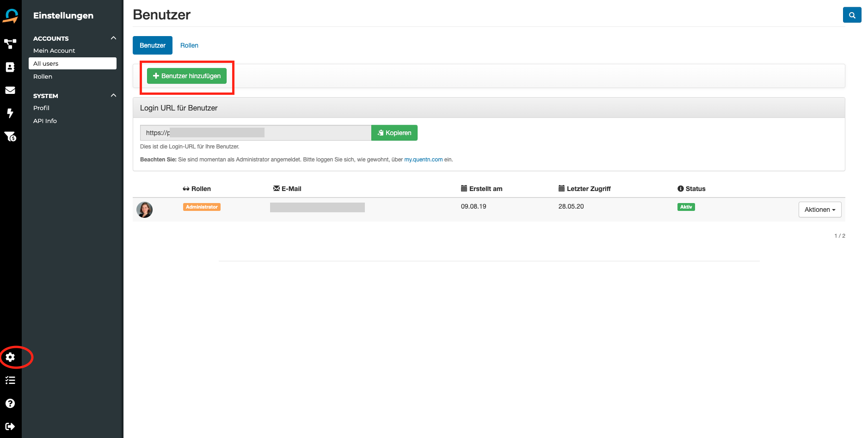Collapse the ACCOUNTS section chevron
Image resolution: width=868 pixels, height=438 pixels.
(x=113, y=38)
